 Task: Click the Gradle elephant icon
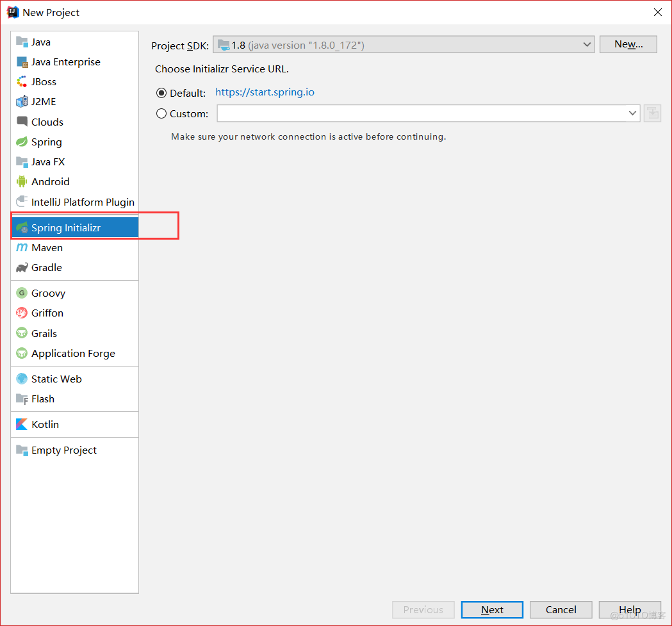(x=22, y=268)
